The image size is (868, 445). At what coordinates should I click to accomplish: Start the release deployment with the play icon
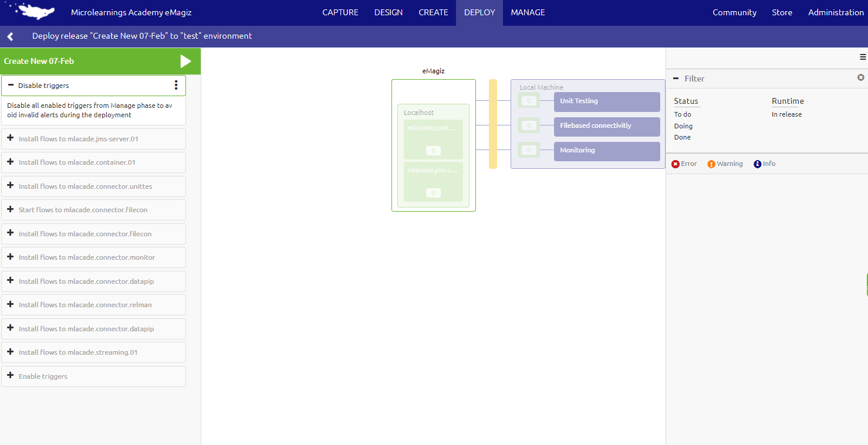coord(186,60)
